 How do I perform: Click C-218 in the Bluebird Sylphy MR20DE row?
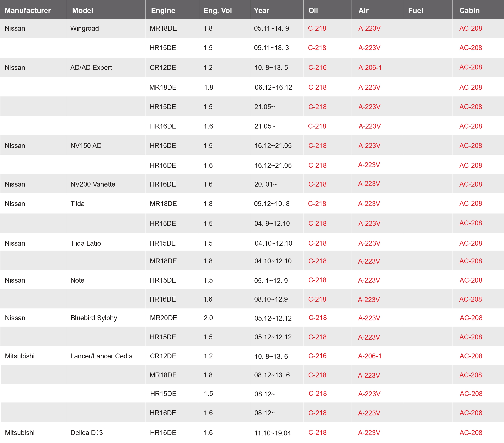point(318,318)
